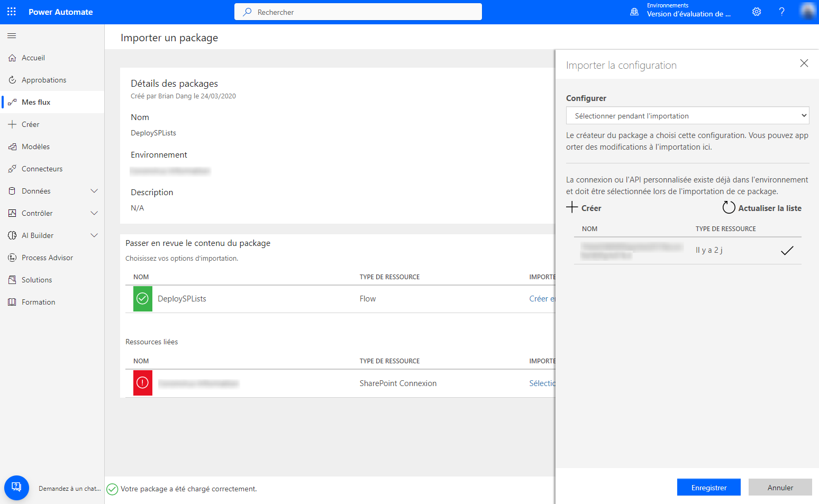This screenshot has height=504, width=819.
Task: Click the AI Builder icon
Action: 12,235
